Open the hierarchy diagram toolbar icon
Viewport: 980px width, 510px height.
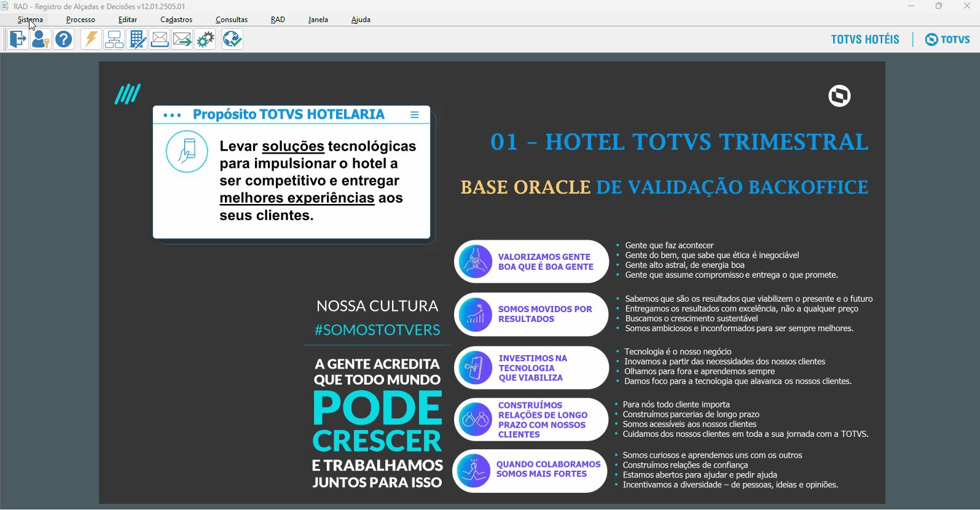coord(114,39)
